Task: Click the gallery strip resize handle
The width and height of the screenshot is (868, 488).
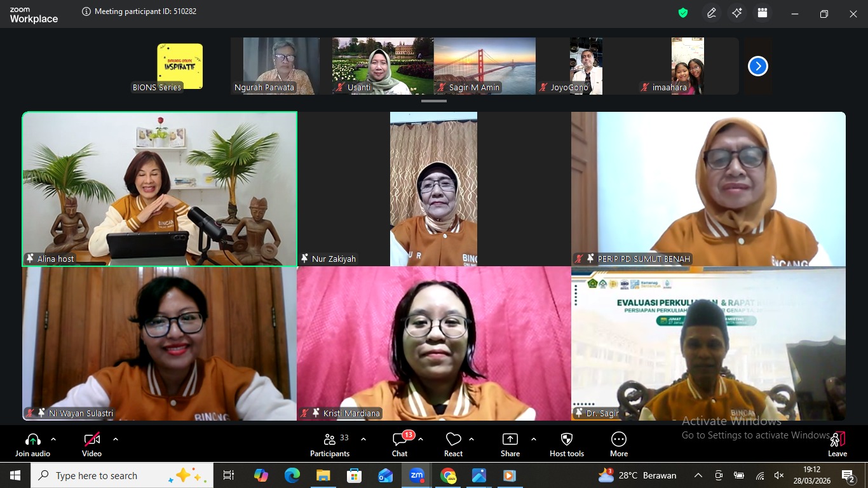Action: click(434, 101)
